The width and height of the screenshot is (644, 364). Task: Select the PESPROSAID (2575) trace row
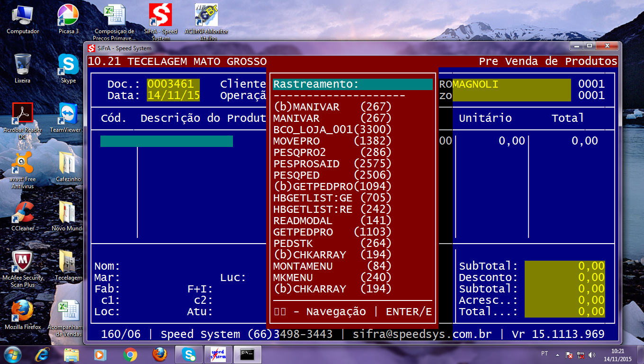point(332,164)
